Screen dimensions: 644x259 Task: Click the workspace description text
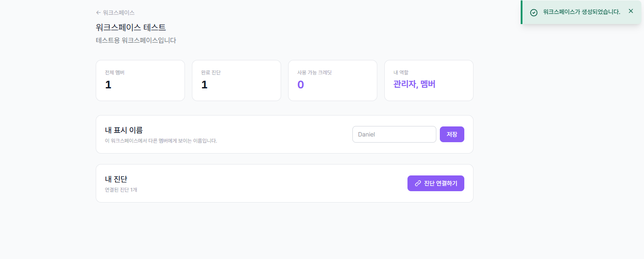[x=136, y=40]
